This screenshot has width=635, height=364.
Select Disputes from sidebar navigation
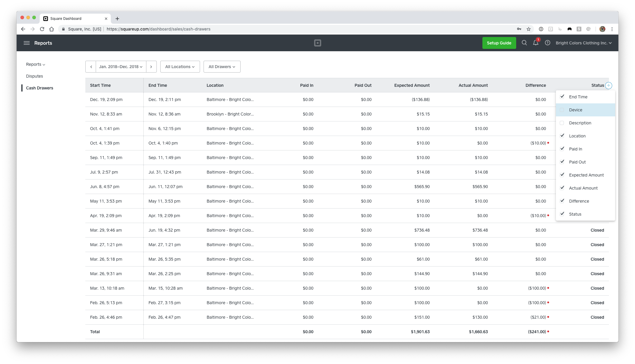tap(34, 76)
